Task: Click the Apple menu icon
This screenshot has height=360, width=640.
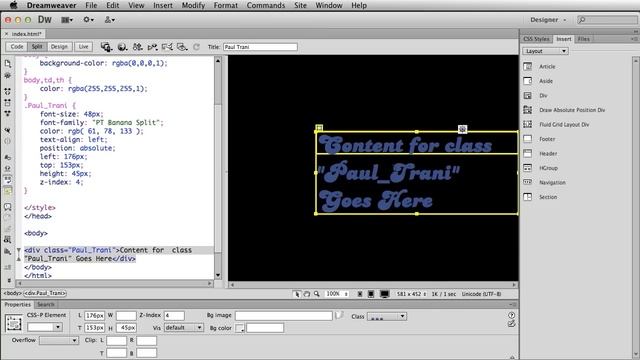Action: coord(13,5)
